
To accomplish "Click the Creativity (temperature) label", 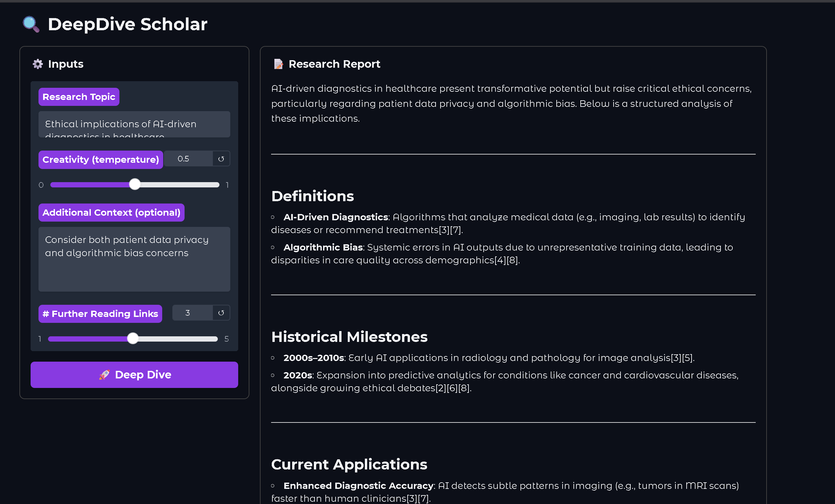I will [101, 159].
